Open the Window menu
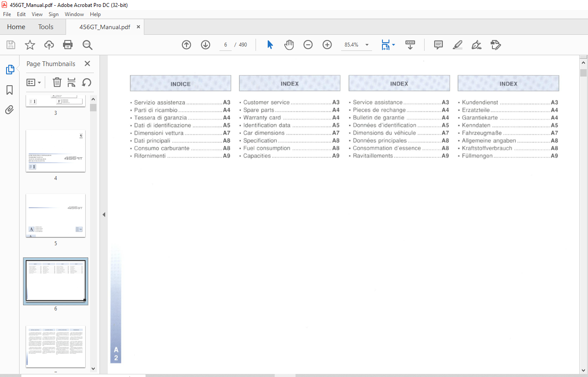 (74, 14)
